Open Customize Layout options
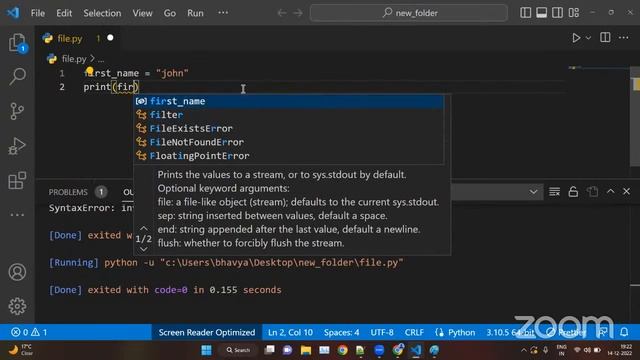 574,13
